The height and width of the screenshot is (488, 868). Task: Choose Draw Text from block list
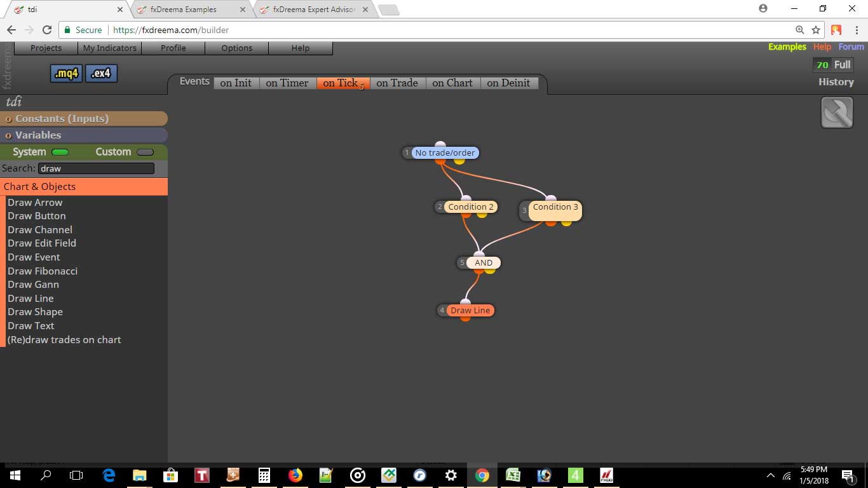31,326
